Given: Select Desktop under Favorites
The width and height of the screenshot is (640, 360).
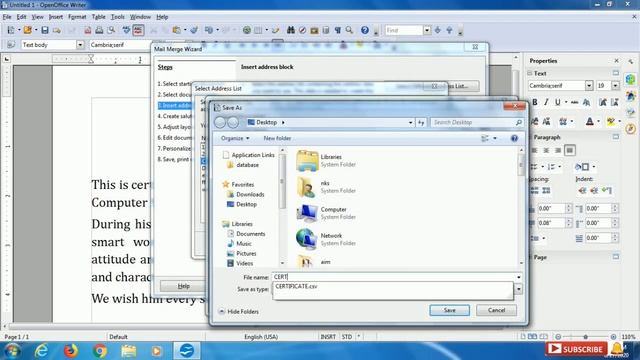Looking at the screenshot, I should coord(242,204).
